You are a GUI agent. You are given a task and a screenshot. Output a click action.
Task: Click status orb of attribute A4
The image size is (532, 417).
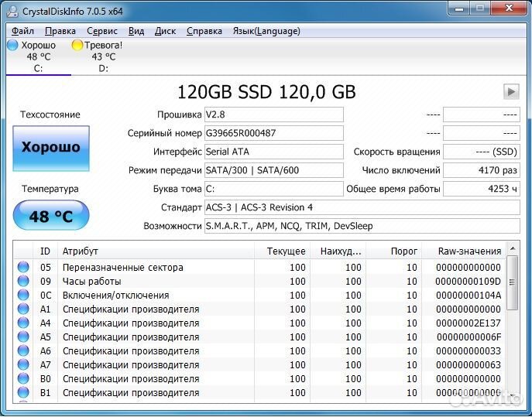[x=23, y=323]
